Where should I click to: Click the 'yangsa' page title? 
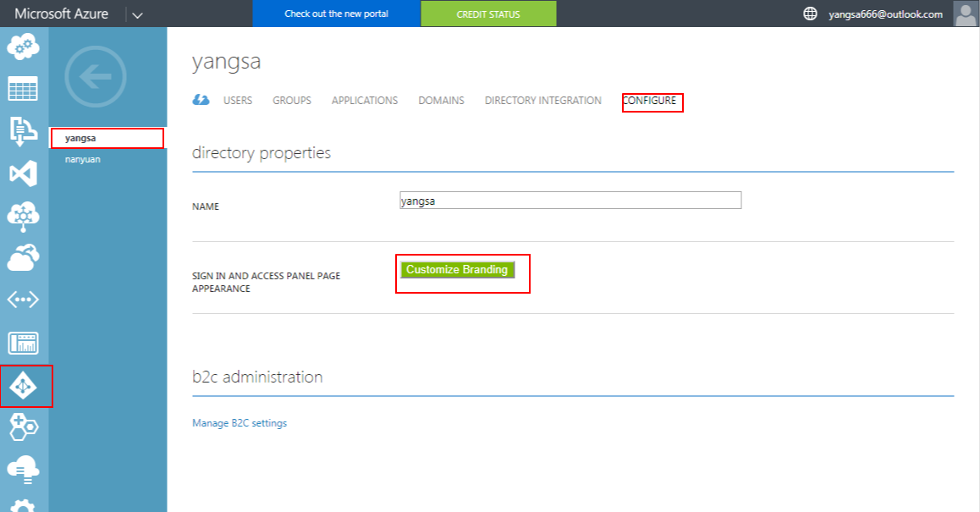[226, 62]
